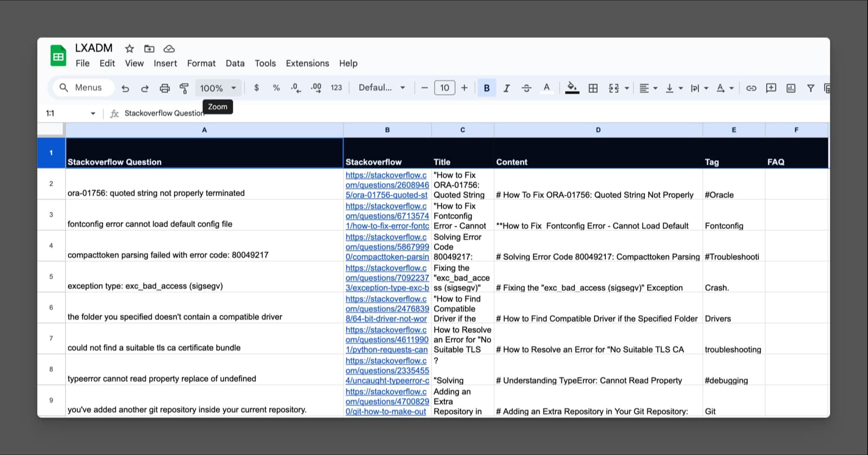
Task: Open fill color picker
Action: pos(572,88)
